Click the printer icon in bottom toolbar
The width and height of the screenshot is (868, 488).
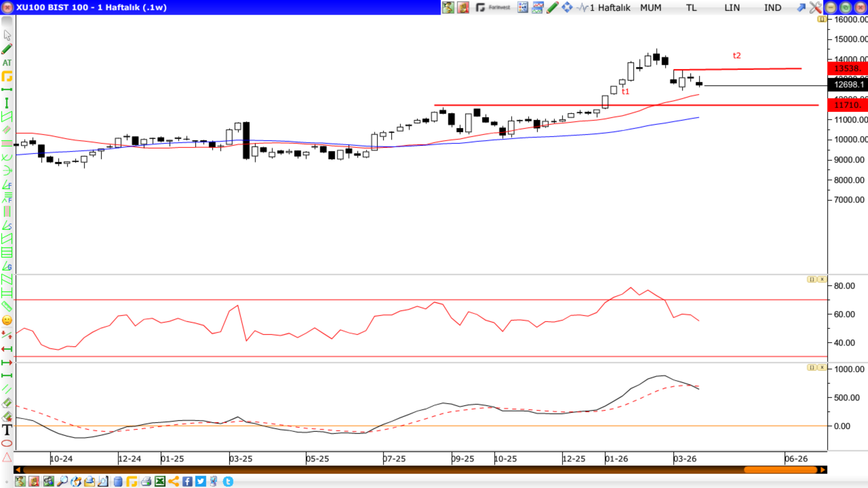[x=146, y=481]
